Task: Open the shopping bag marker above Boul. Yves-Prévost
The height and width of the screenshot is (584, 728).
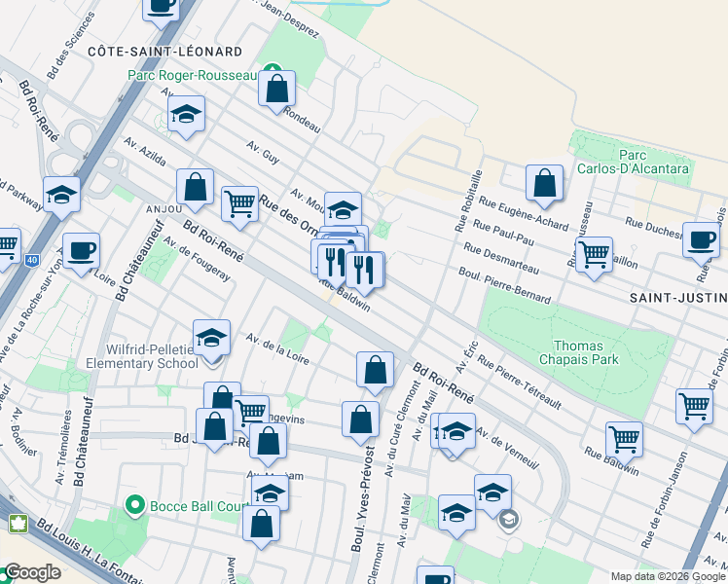Action: [361, 422]
